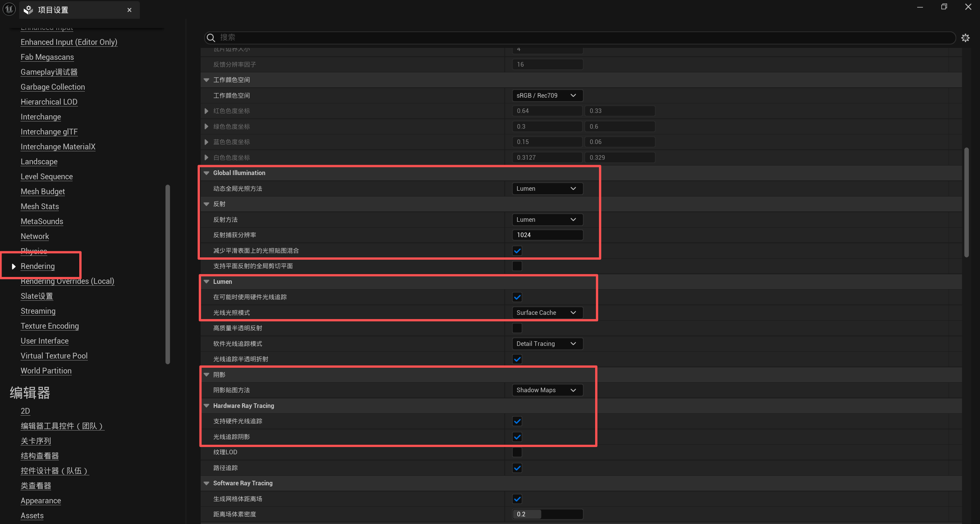The width and height of the screenshot is (980, 524).
Task: Toggle 光线追踪半透明折射 checkbox
Action: 517,359
